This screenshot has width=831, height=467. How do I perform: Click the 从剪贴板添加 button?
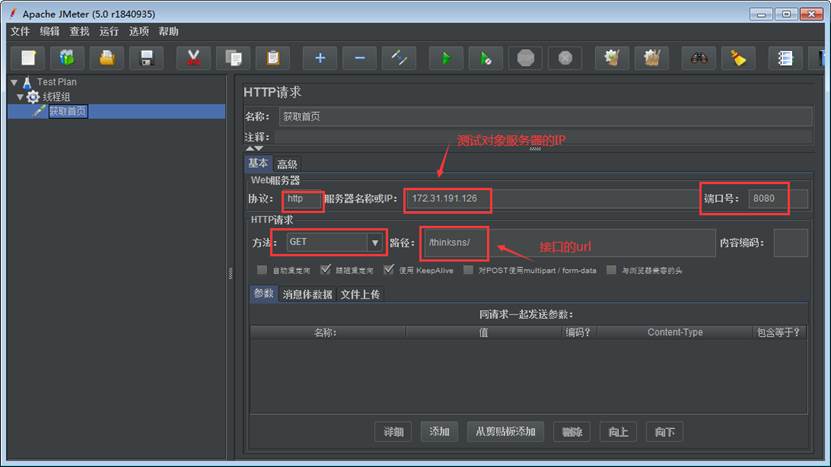505,431
